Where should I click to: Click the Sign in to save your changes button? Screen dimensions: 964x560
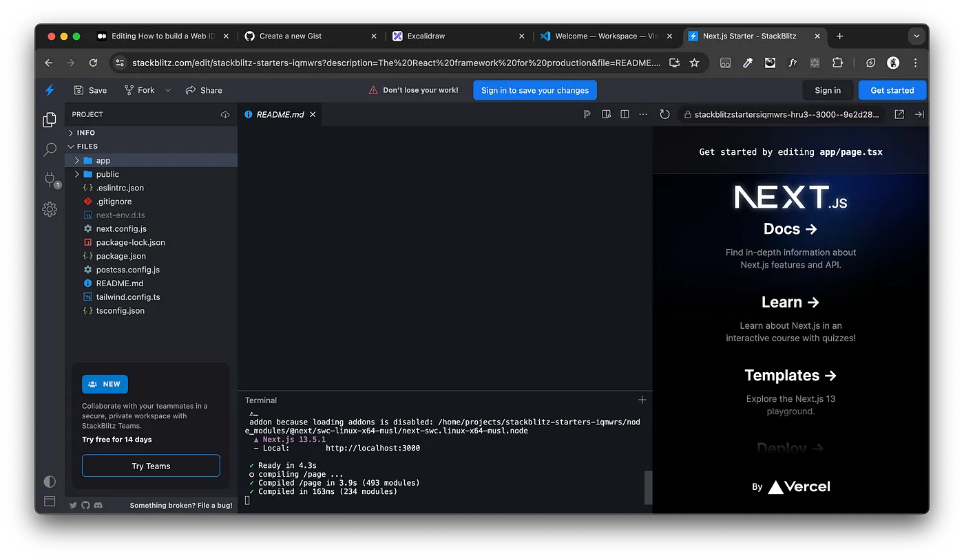[534, 89]
